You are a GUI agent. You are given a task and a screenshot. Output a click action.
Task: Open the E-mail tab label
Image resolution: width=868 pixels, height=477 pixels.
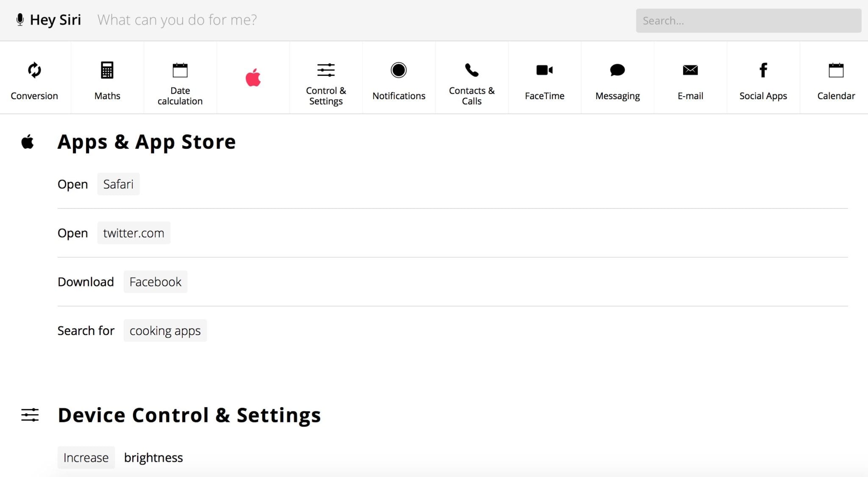pos(690,96)
